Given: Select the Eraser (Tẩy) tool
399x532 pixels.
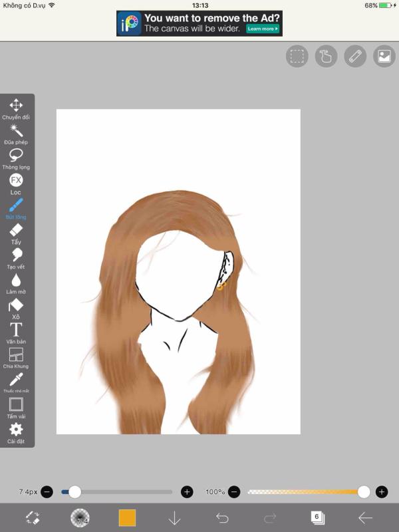Looking at the screenshot, I should click(16, 231).
